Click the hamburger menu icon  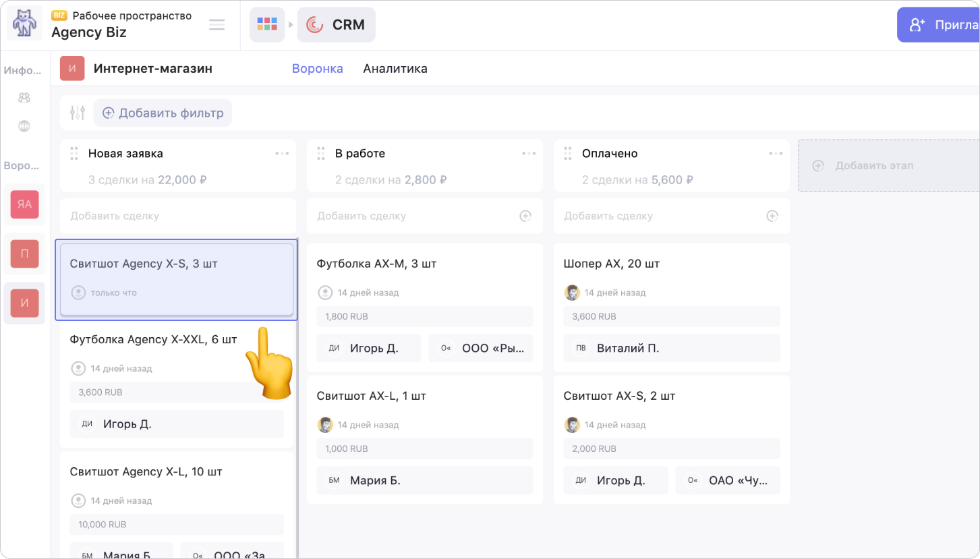(x=217, y=25)
